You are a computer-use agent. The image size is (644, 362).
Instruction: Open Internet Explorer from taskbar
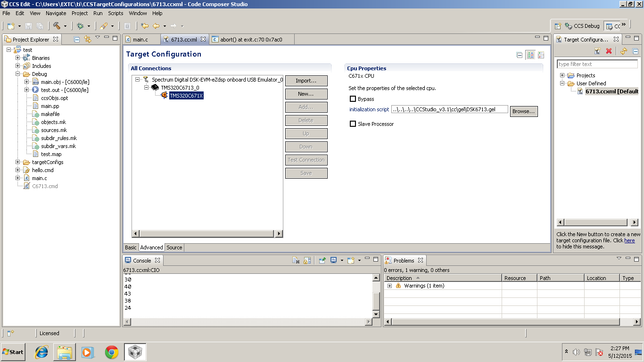42,352
